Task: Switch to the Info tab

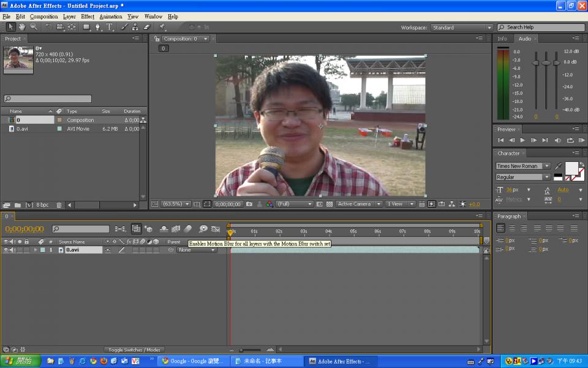Action: coord(502,39)
